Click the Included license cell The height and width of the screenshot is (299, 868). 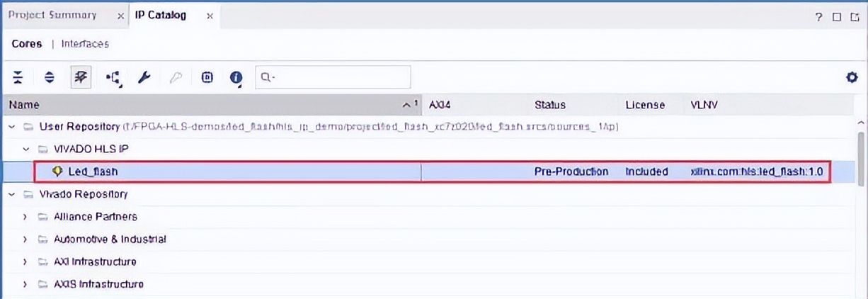pyautogui.click(x=646, y=171)
